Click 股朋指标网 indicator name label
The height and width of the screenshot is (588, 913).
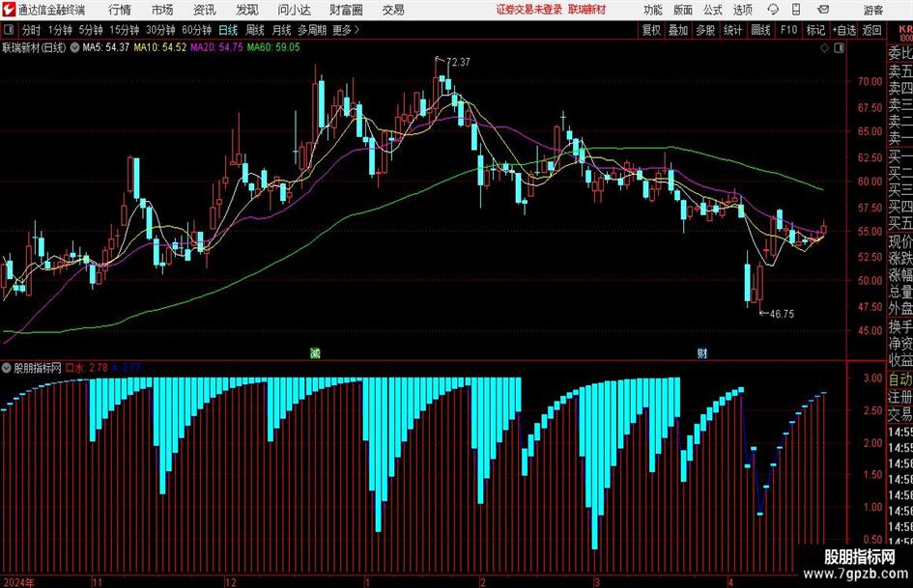[38, 368]
